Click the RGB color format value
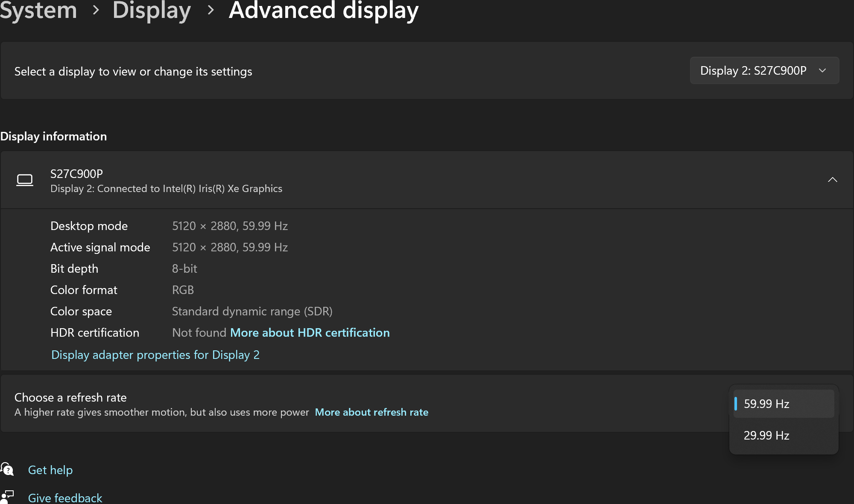Viewport: 854px width, 504px height. (x=183, y=290)
